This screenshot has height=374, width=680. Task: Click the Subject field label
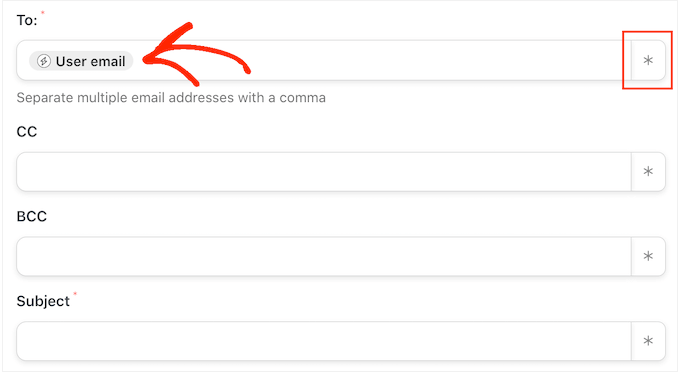(43, 301)
